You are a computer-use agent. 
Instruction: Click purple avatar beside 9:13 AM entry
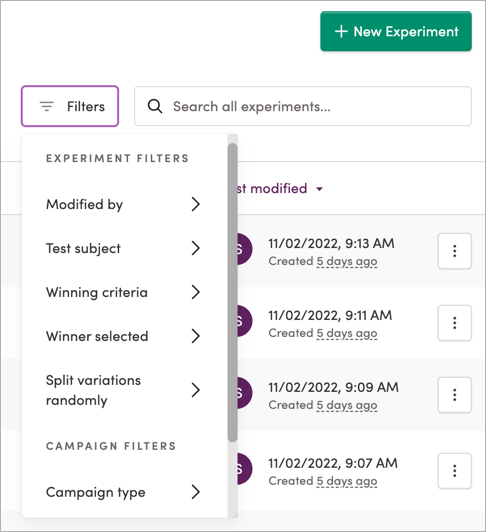coord(244,249)
